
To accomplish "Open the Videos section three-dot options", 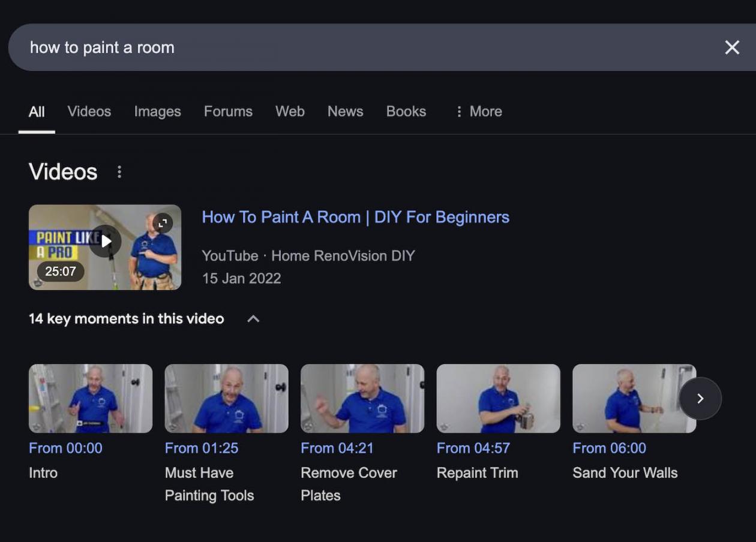I will coord(119,172).
